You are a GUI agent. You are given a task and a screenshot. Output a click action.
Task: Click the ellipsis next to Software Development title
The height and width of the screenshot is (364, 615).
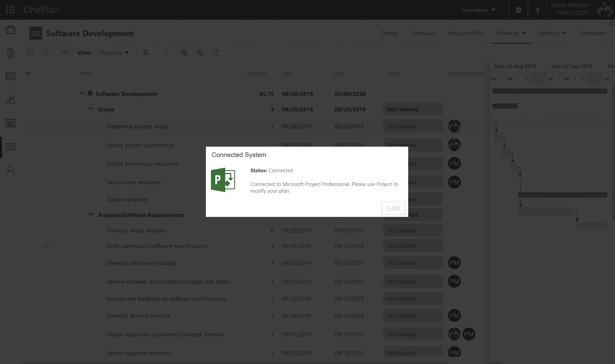coord(139,33)
